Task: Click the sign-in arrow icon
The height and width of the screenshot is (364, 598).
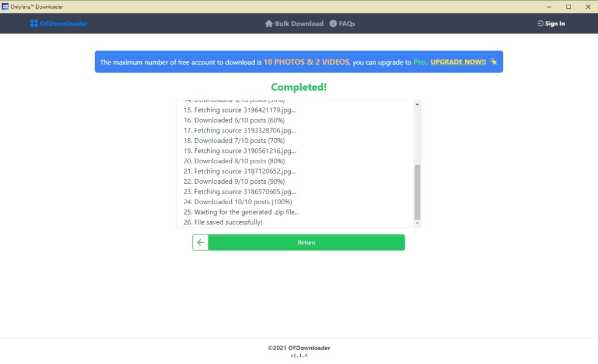Action: (540, 23)
